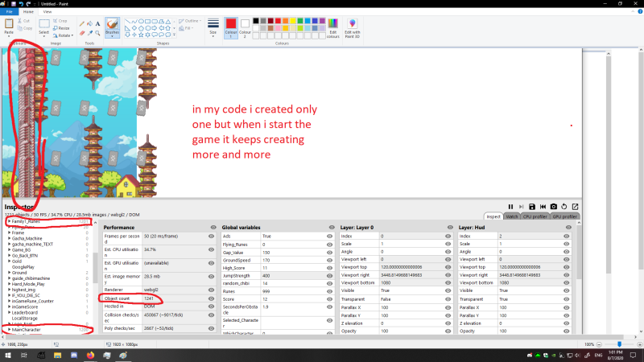
Task: Click the Resize button
Action: (x=61, y=28)
